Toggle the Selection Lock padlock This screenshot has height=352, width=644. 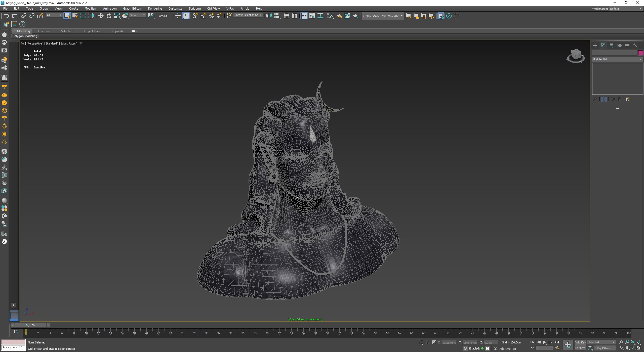coord(427,342)
